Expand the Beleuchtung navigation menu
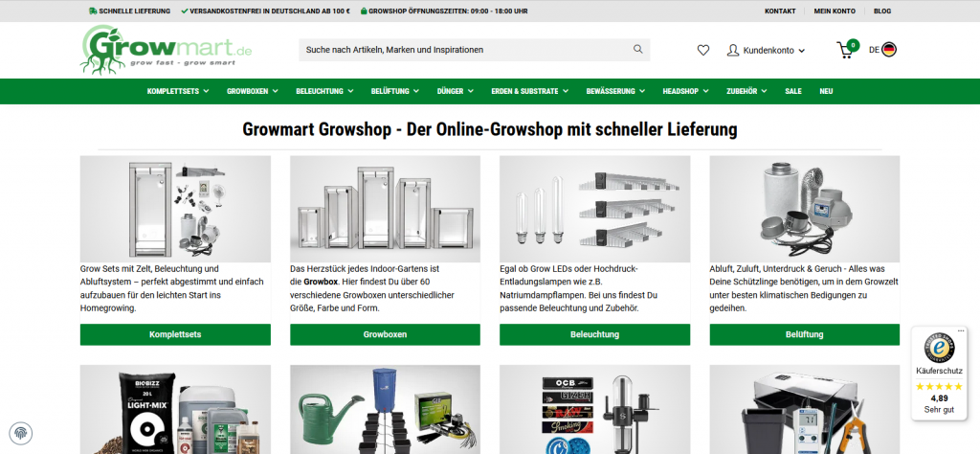 point(324,91)
